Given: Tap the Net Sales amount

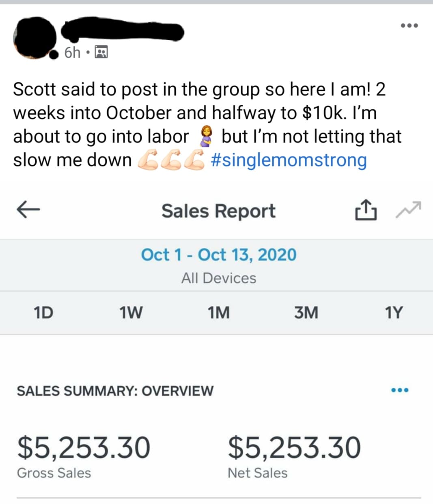Looking at the screenshot, I should 294,448.
